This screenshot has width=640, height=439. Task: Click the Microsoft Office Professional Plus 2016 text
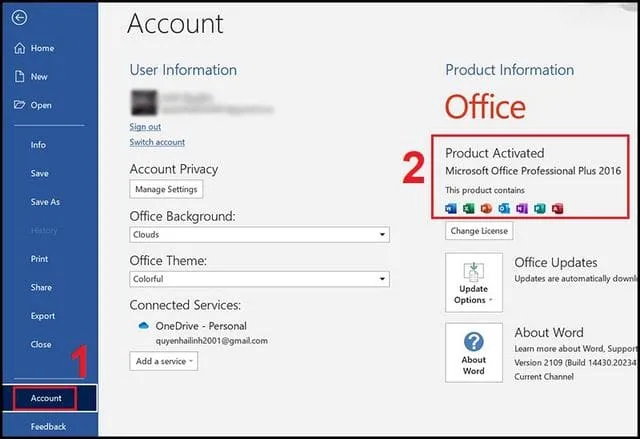click(x=533, y=171)
